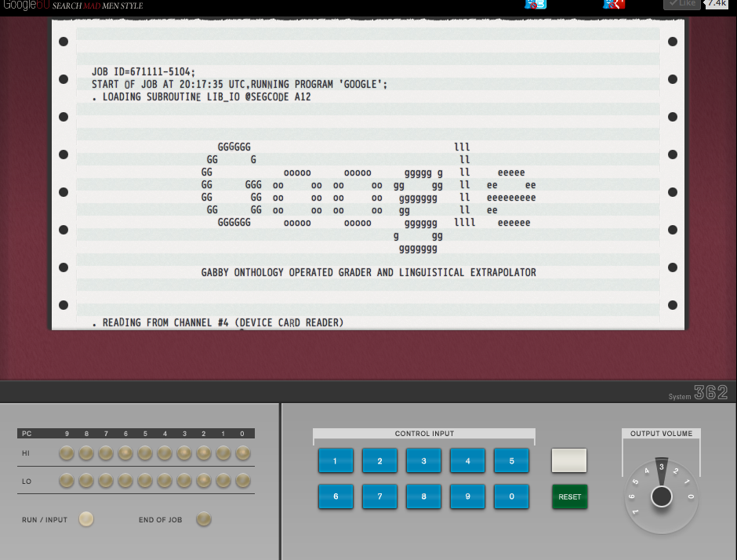Image resolution: width=737 pixels, height=560 pixels.
Task: Click the ASCII Google logo on printout
Action: [368, 196]
